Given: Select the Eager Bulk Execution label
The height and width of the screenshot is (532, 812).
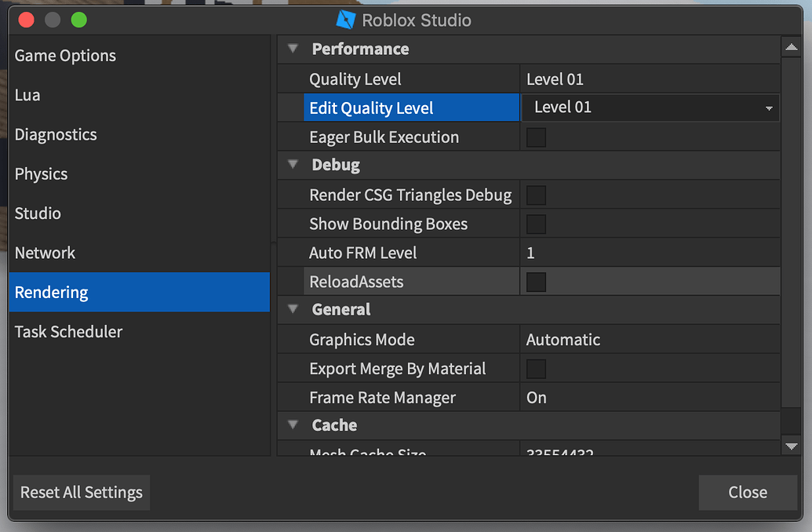Looking at the screenshot, I should tap(384, 137).
